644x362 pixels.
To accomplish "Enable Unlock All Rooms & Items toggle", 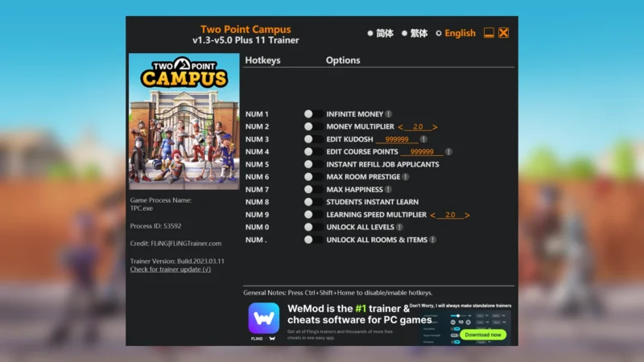I will click(313, 240).
